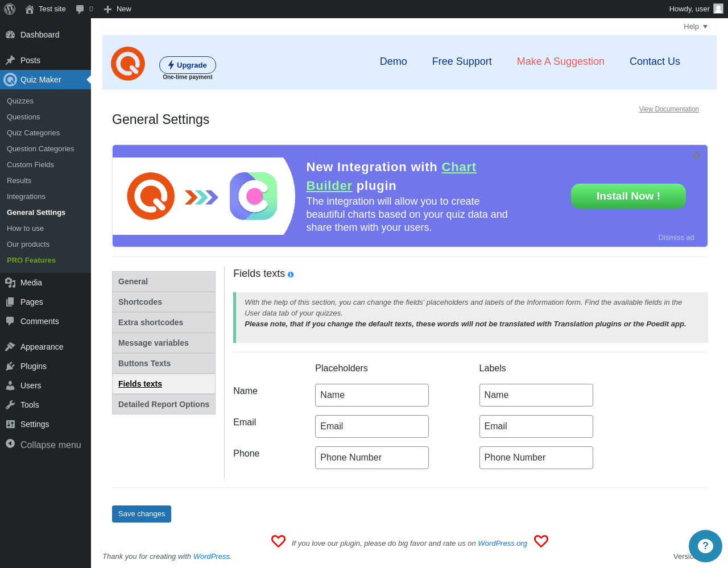Open the Contact Us link
Image resolution: width=728 pixels, height=568 pixels.
coord(655,61)
